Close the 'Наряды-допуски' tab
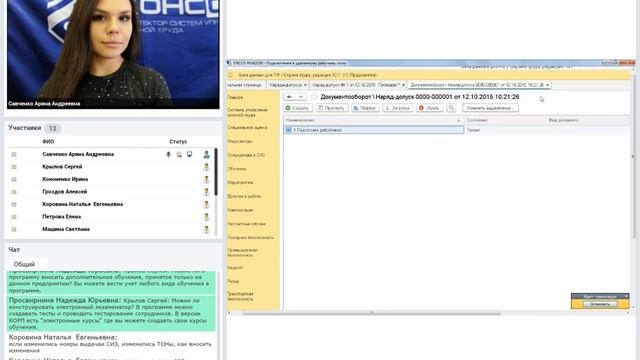 click(x=305, y=85)
